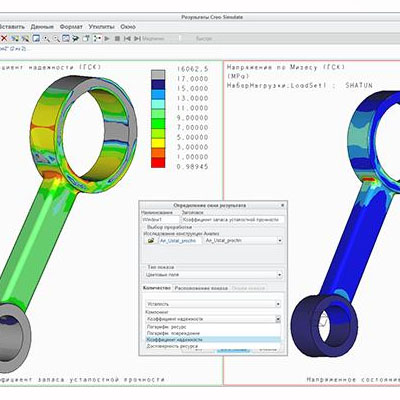Adjust the animation speed slider handle
This screenshot has height=400, width=400.
click(x=179, y=39)
